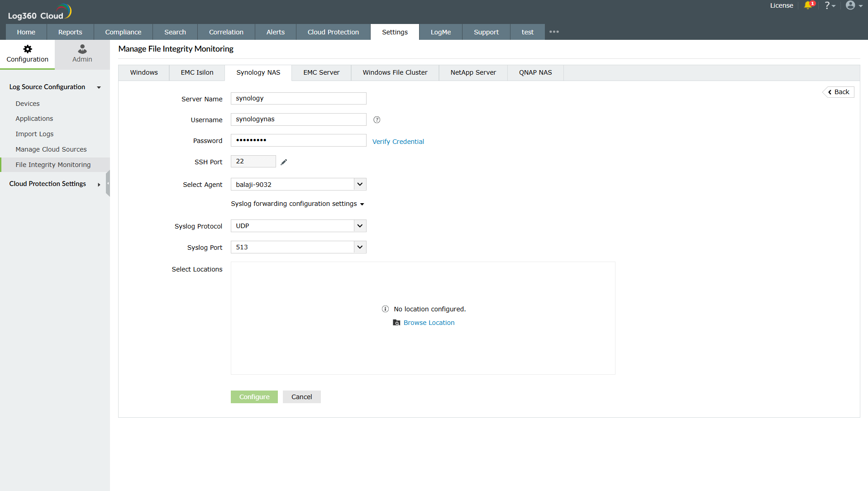Image resolution: width=868 pixels, height=491 pixels.
Task: Click the info icon next to No location configured
Action: click(385, 309)
